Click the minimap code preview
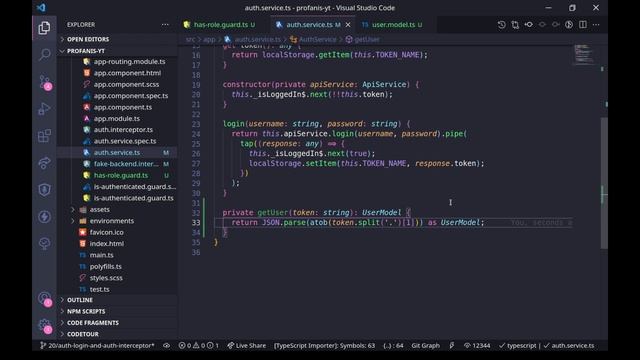The image size is (640, 360). click(584, 55)
